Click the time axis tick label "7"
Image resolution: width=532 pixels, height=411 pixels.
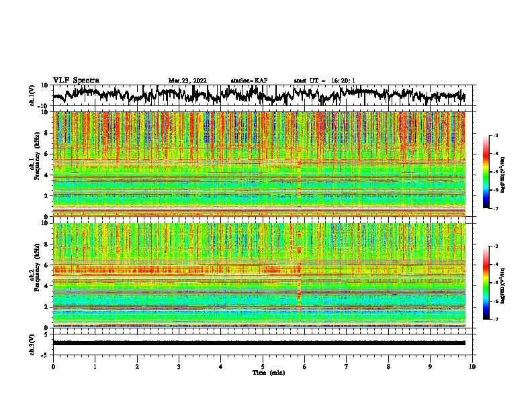click(347, 367)
